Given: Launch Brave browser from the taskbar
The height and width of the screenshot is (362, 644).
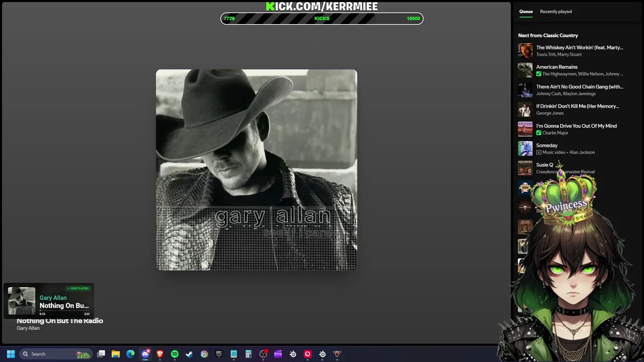Looking at the screenshot, I should [160, 354].
